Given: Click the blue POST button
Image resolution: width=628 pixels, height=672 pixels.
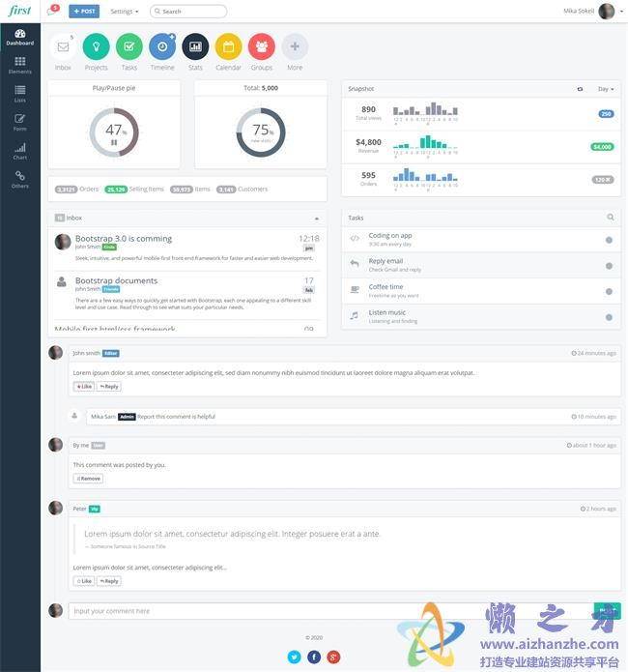Looking at the screenshot, I should click(x=84, y=12).
